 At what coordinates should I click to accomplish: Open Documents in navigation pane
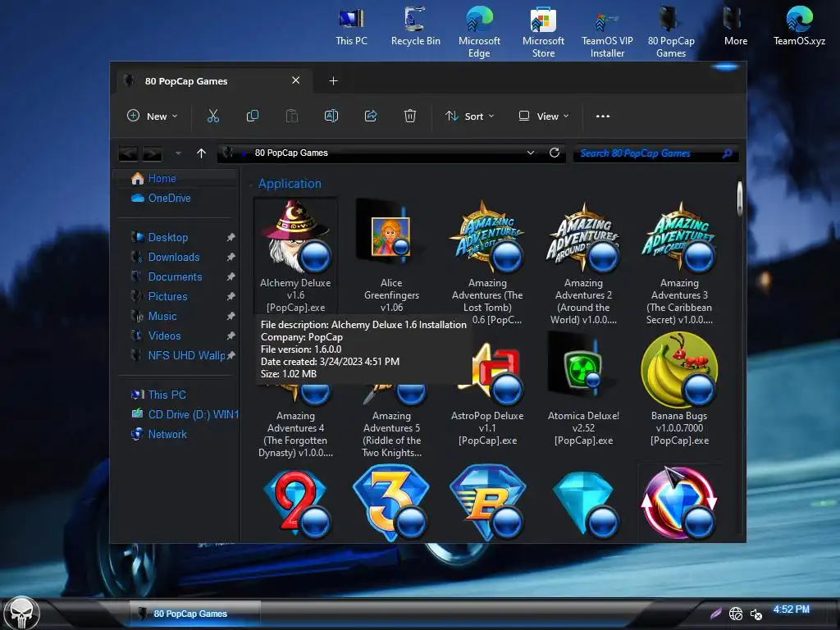pos(175,277)
